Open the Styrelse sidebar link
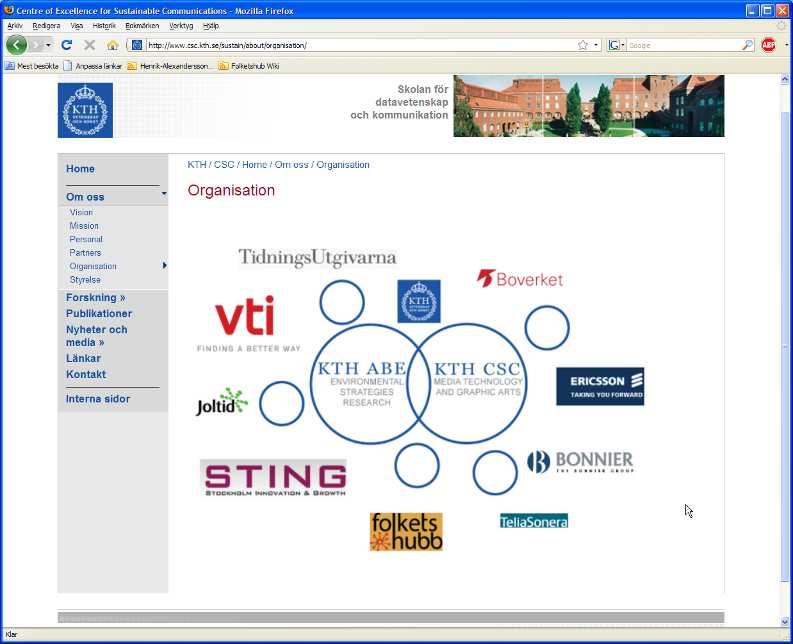 [x=85, y=279]
